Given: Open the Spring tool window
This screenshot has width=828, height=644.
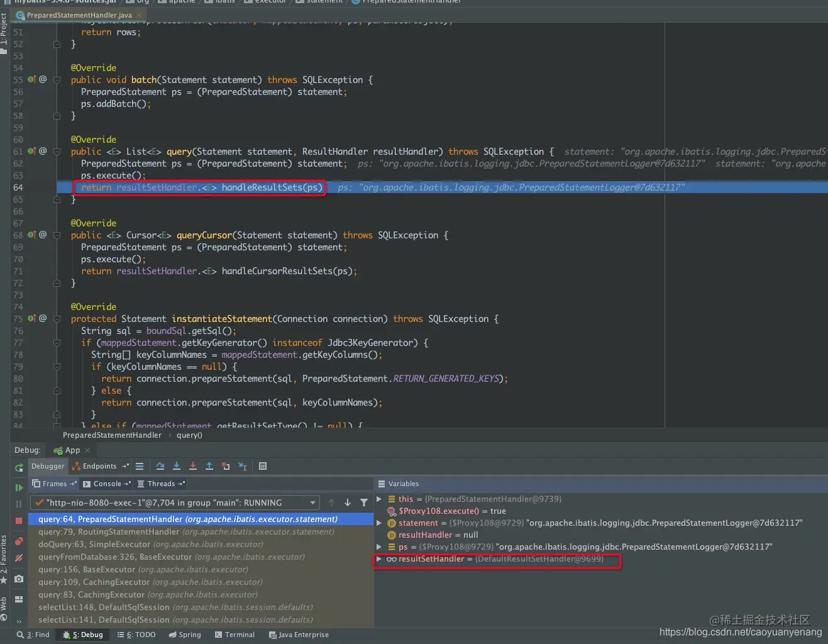Looking at the screenshot, I should [x=185, y=635].
